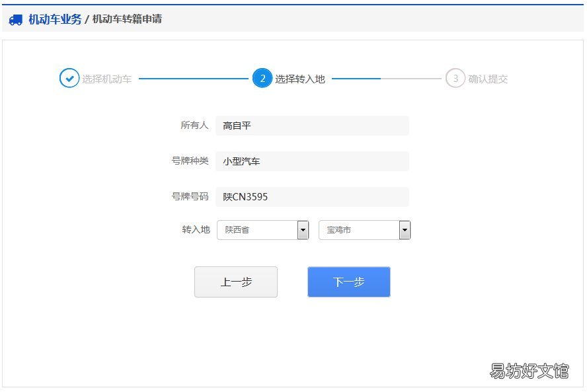The width and height of the screenshot is (587, 392).
Task: Open the 宝鸡市 city dropdown
Action: click(x=365, y=230)
